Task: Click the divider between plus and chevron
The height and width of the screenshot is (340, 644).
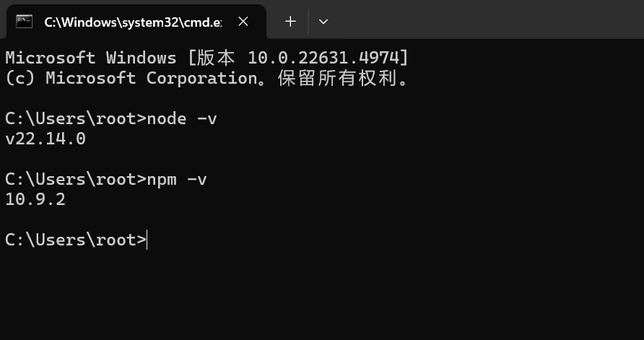Action: 308,22
